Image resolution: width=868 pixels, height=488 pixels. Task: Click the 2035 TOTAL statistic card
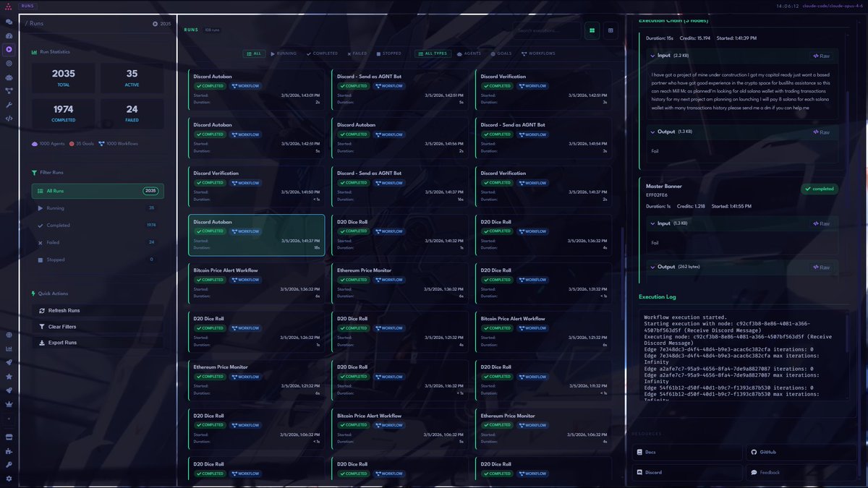64,77
